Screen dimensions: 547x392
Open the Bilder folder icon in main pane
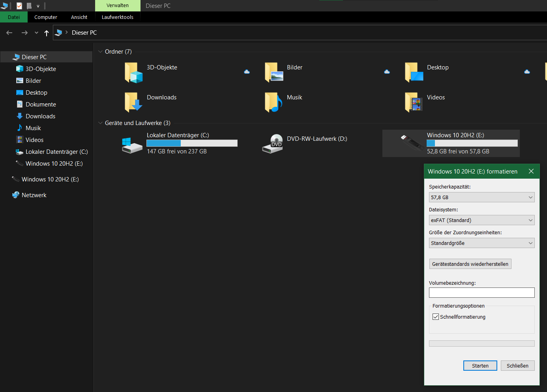pyautogui.click(x=274, y=73)
